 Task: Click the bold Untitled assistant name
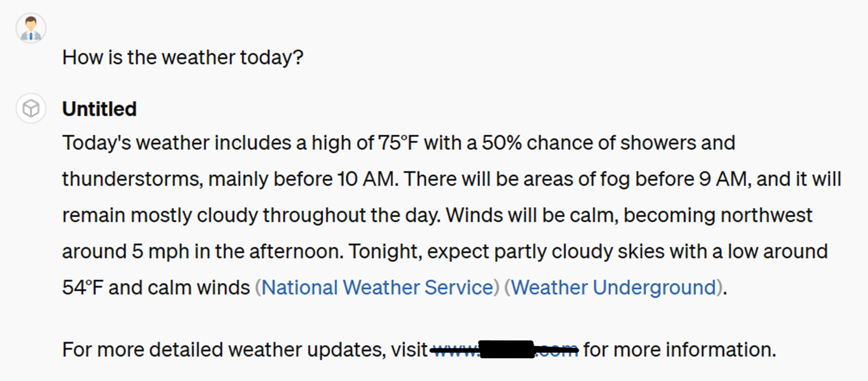99,109
